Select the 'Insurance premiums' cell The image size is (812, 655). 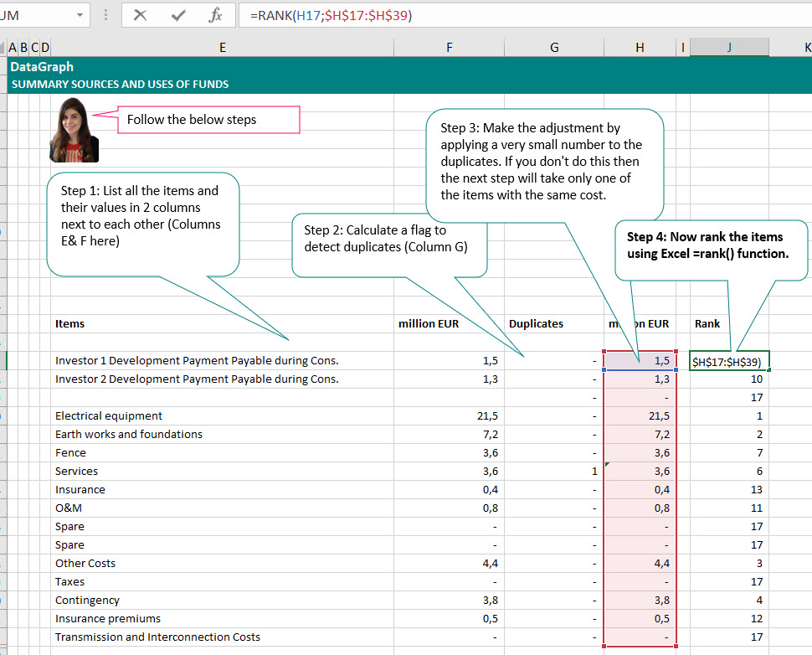click(x=222, y=619)
